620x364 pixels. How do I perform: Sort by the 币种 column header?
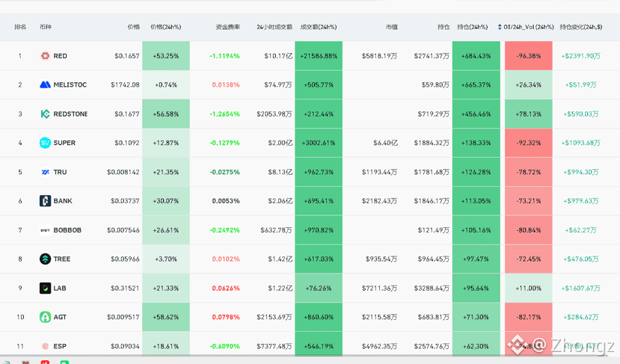[46, 27]
